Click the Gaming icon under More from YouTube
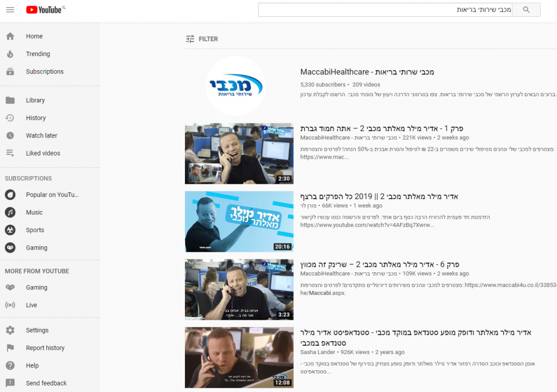 coord(10,287)
